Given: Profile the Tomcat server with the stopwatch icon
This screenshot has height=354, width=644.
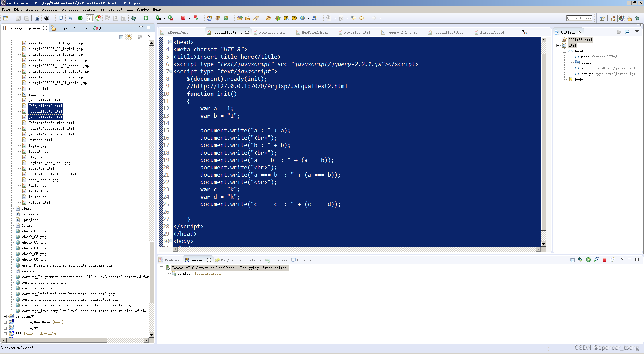Looking at the screenshot, I should point(596,260).
